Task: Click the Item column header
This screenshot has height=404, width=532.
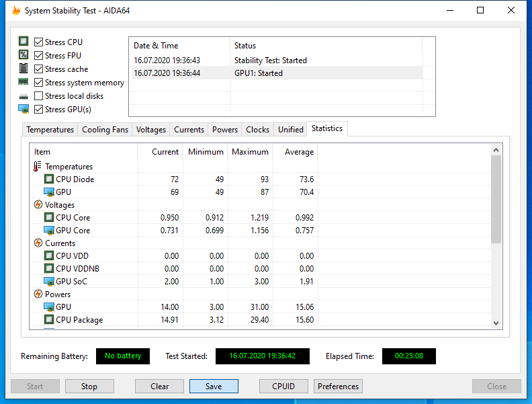Action: [x=83, y=152]
